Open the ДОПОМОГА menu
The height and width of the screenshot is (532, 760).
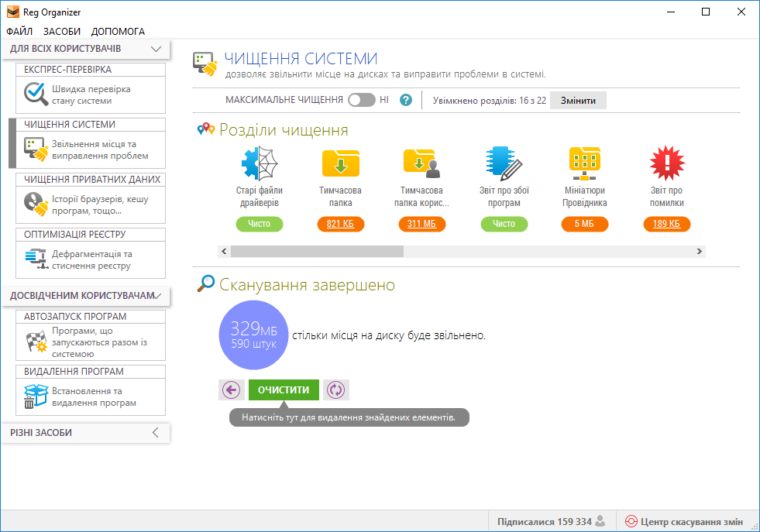pos(118,32)
